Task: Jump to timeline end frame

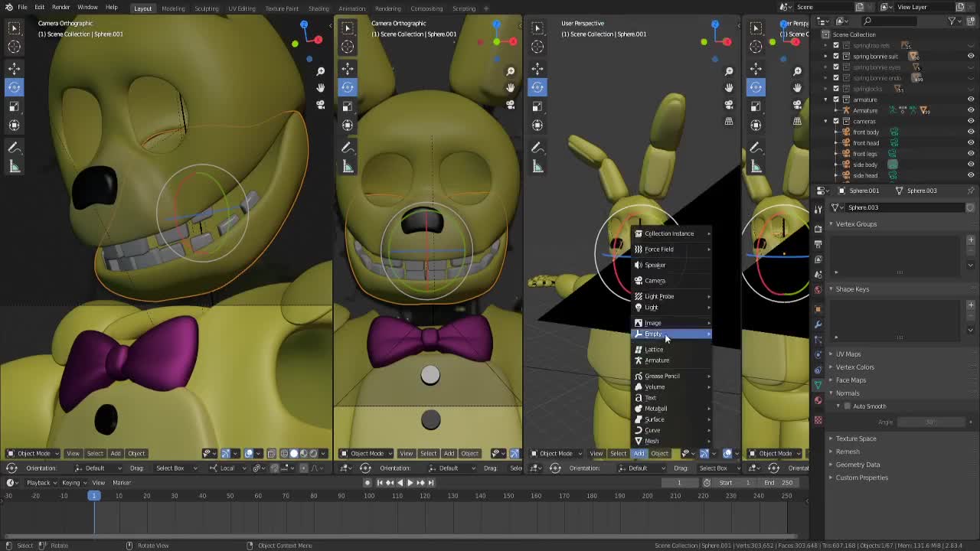Action: [x=431, y=482]
